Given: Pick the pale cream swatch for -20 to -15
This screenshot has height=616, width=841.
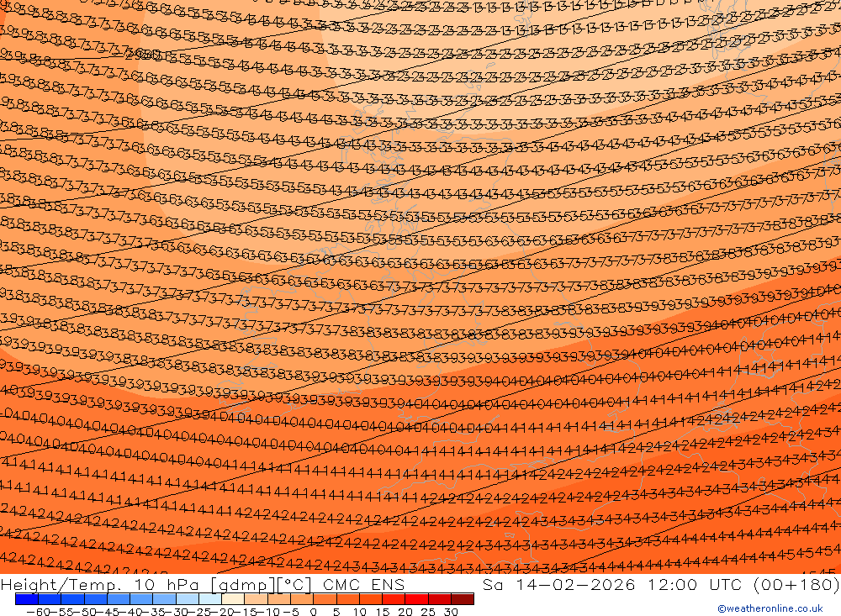Looking at the screenshot, I should point(233,599).
